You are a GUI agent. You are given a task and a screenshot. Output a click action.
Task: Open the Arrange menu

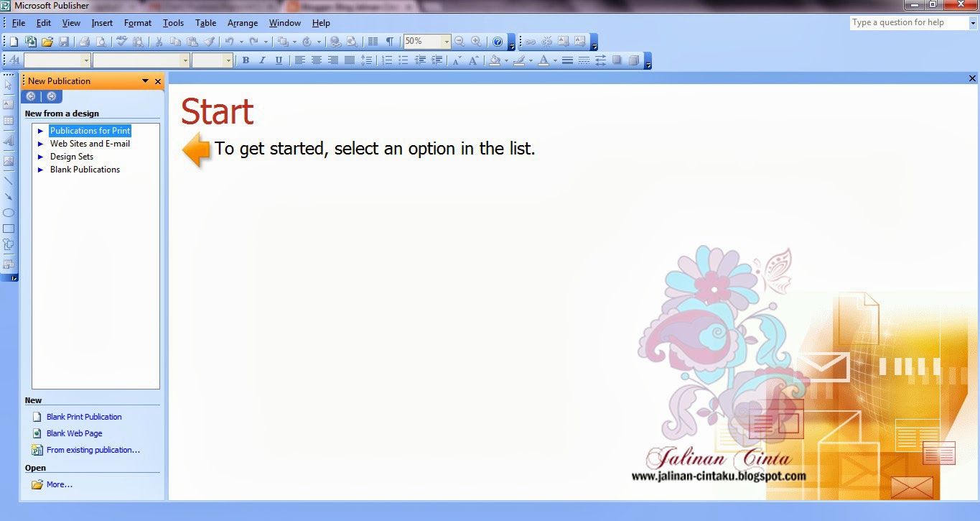[x=243, y=23]
